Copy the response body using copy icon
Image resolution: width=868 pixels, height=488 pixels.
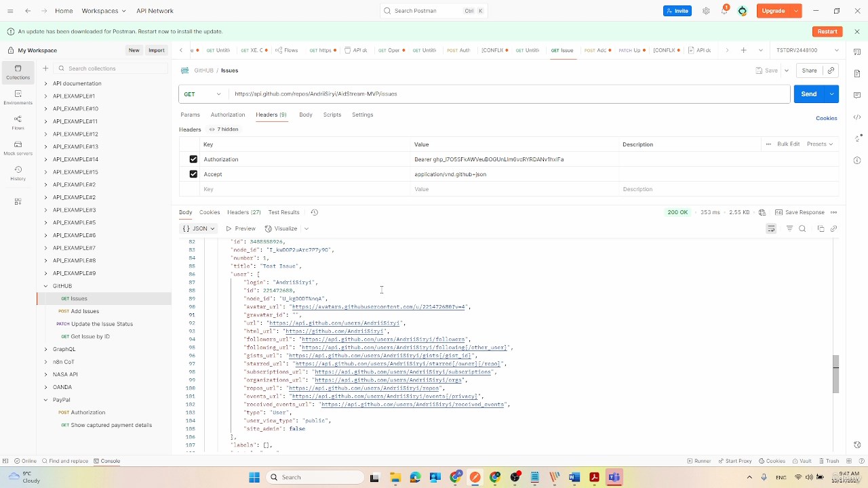821,229
